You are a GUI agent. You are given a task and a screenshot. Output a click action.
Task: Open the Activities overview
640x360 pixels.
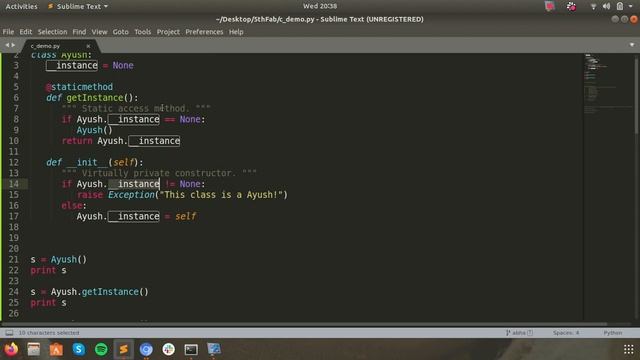click(x=21, y=6)
